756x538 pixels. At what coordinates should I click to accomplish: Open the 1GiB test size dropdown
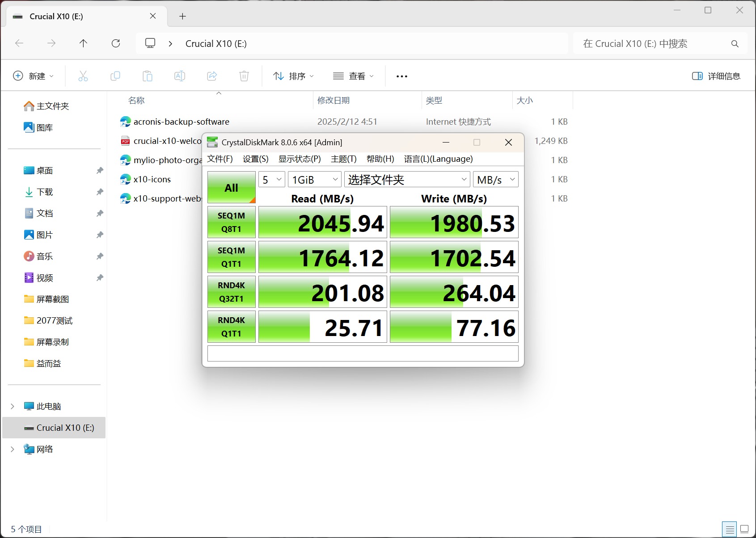click(x=315, y=180)
